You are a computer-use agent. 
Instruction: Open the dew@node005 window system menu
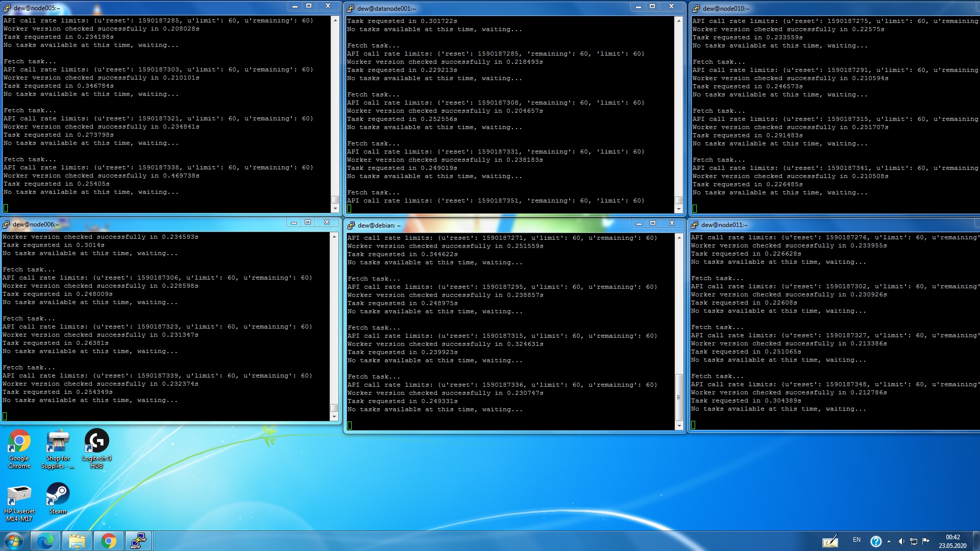pos(7,7)
